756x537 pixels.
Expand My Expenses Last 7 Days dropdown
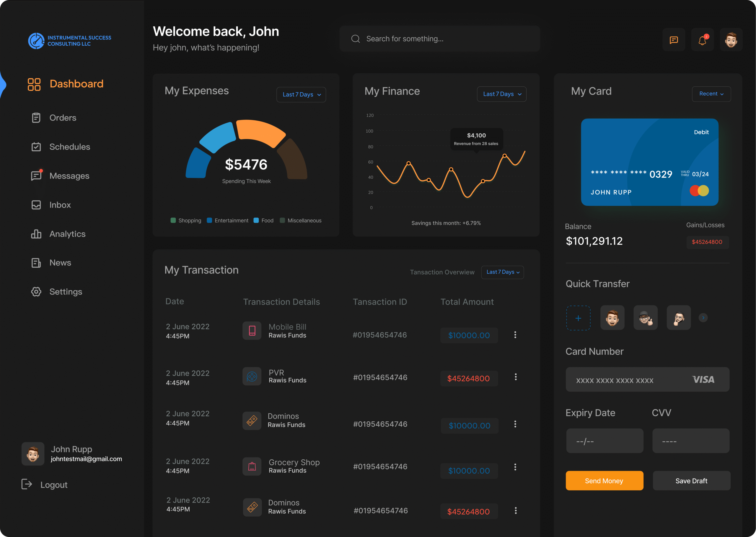[301, 95]
